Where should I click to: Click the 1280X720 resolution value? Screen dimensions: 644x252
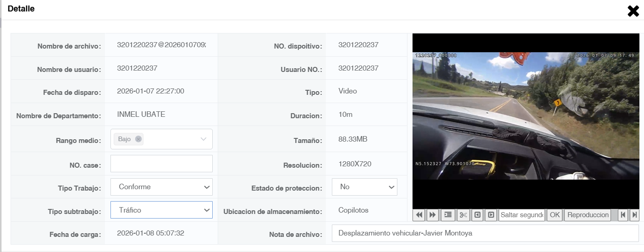[x=355, y=164]
